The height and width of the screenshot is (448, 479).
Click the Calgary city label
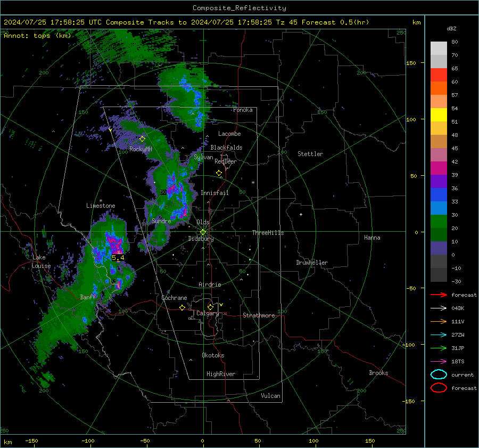pyautogui.click(x=208, y=313)
